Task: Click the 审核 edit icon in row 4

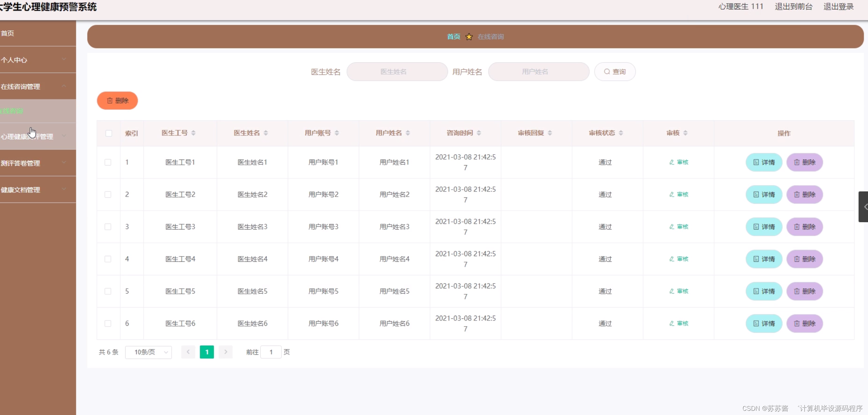Action: [x=672, y=259]
